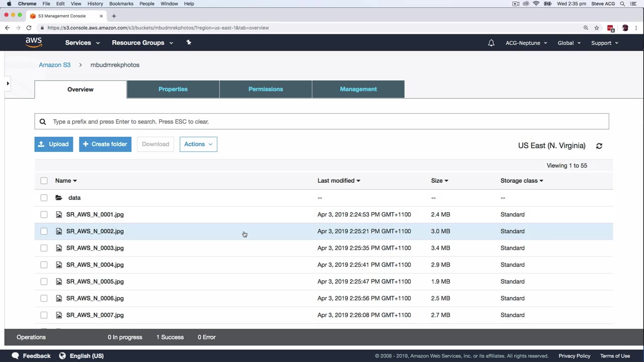Select the checkbox for SR_AWS_N_0007.jpg

pyautogui.click(x=44, y=315)
